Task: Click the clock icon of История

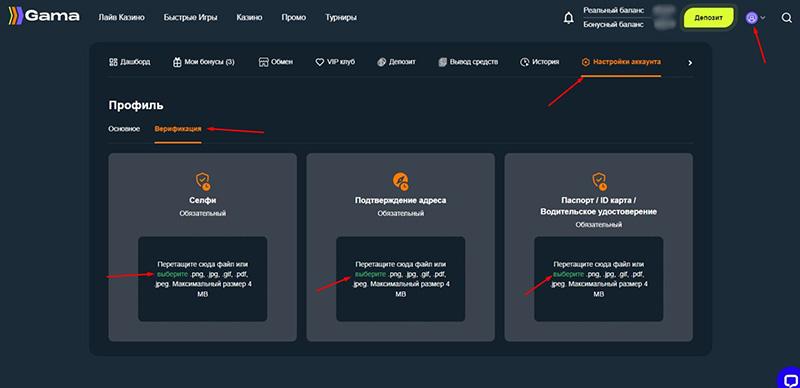Action: tap(524, 62)
